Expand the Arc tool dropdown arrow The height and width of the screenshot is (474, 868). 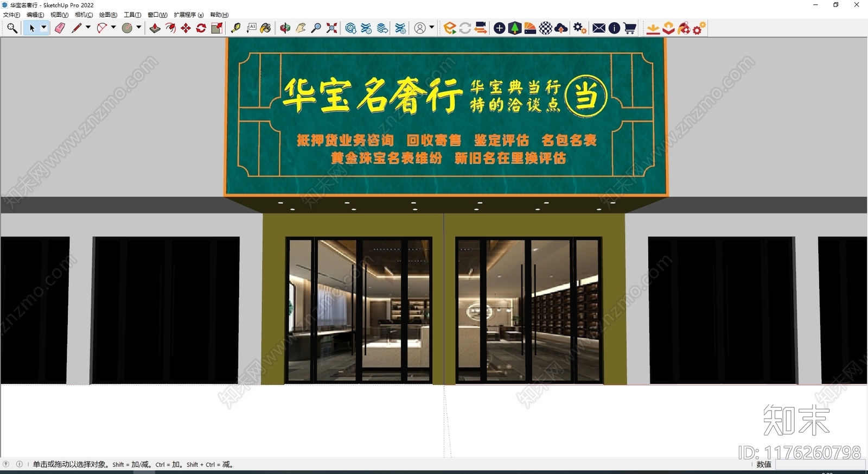(x=113, y=28)
